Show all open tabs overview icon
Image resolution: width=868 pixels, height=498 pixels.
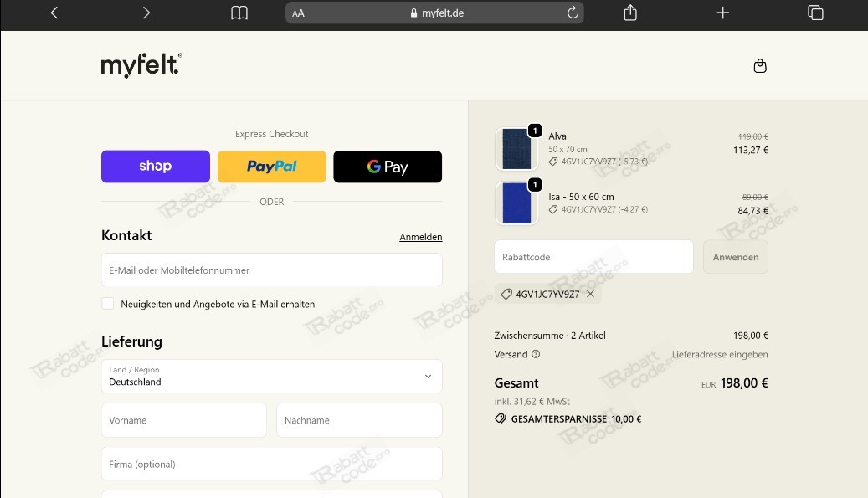[815, 13]
